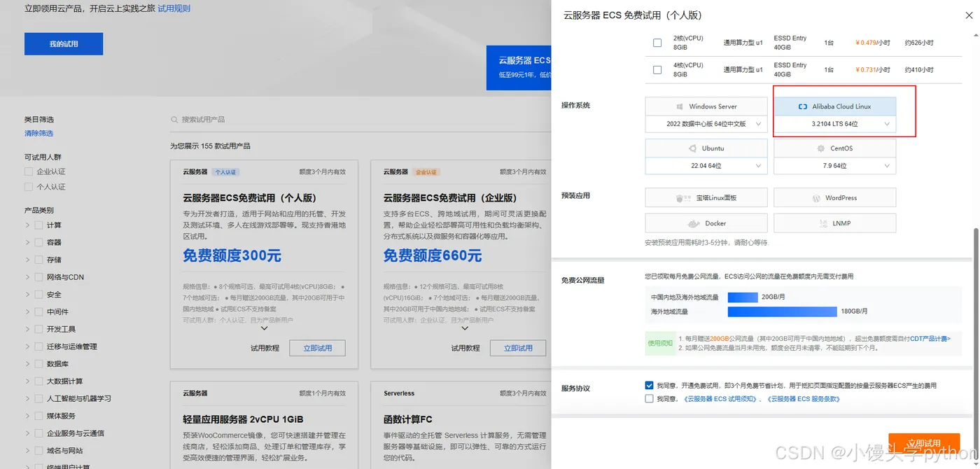
Task: Select the Windows Server logo icon
Action: tap(680, 106)
